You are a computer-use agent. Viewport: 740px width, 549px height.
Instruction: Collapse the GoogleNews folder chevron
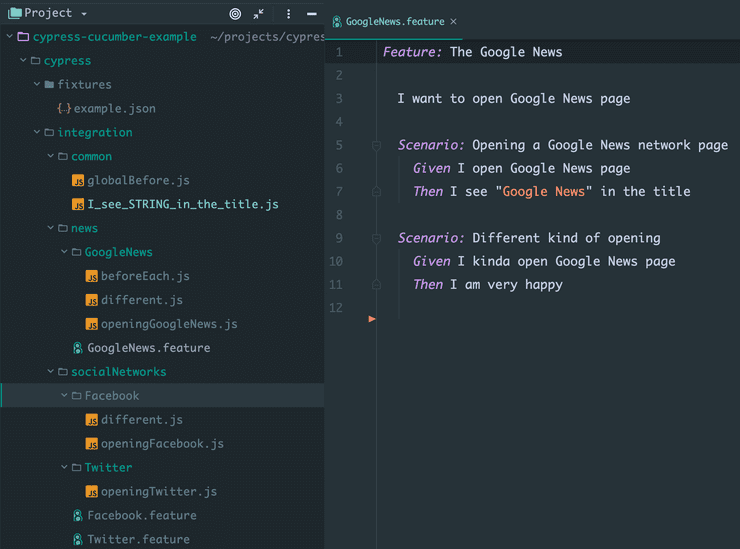64,252
